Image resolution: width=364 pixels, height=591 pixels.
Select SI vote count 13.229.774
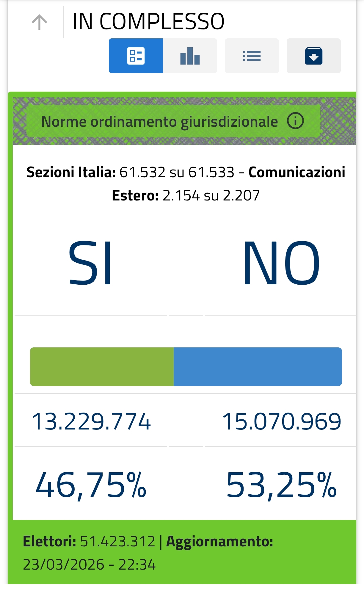[x=91, y=421]
